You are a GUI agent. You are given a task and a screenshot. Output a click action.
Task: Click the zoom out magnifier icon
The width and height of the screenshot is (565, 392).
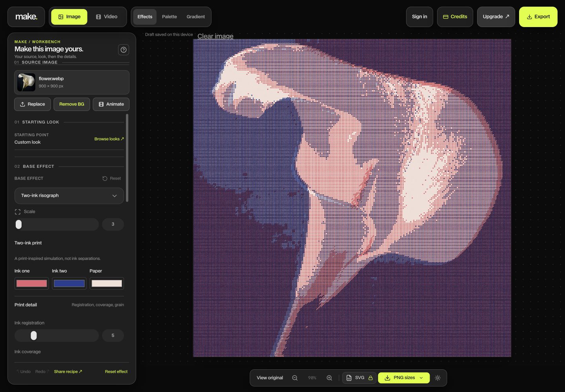[295, 378]
